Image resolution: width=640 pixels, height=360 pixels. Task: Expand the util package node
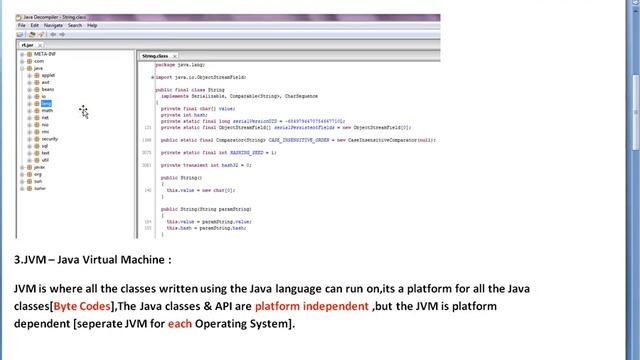point(29,160)
